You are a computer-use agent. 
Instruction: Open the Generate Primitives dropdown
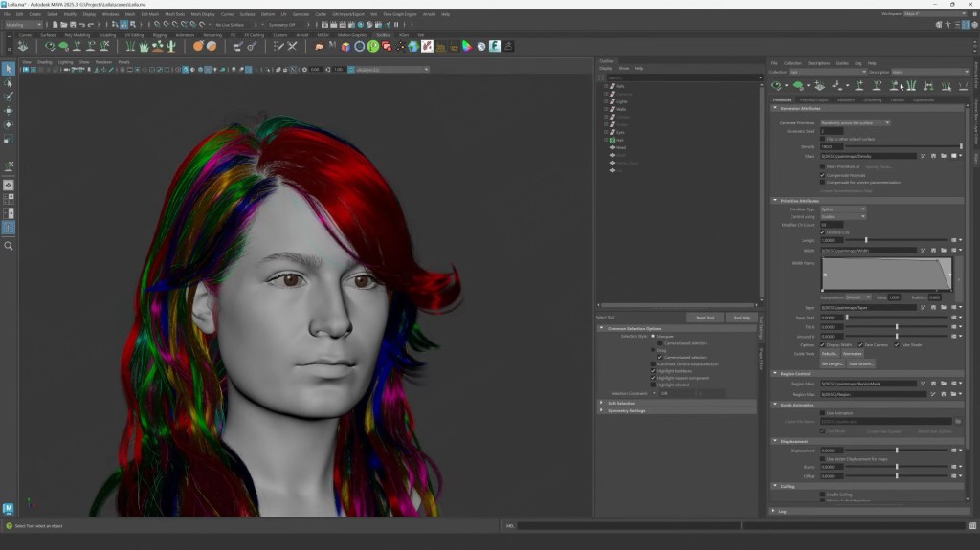855,122
